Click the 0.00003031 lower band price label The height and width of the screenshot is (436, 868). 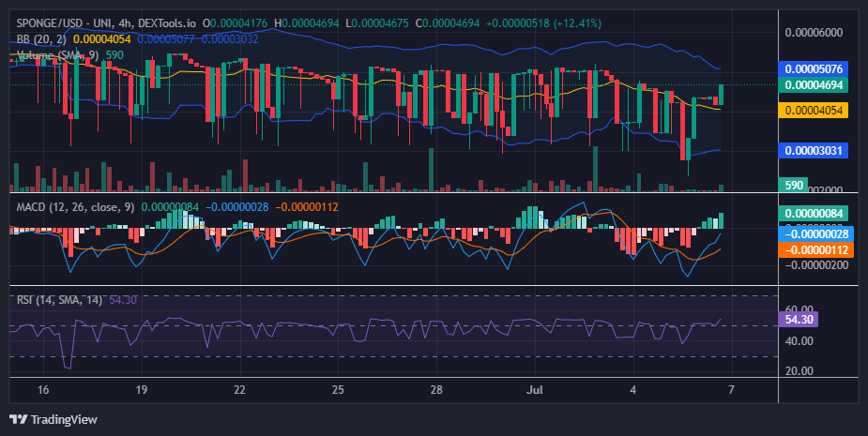[x=814, y=151]
